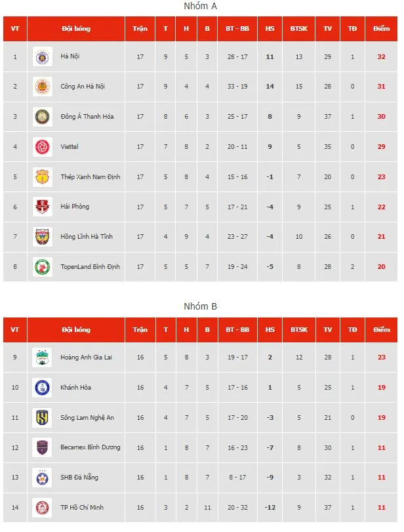Viewport: 404px width, 532px height.
Task: Click the Viettel team logo
Action: click(43, 147)
